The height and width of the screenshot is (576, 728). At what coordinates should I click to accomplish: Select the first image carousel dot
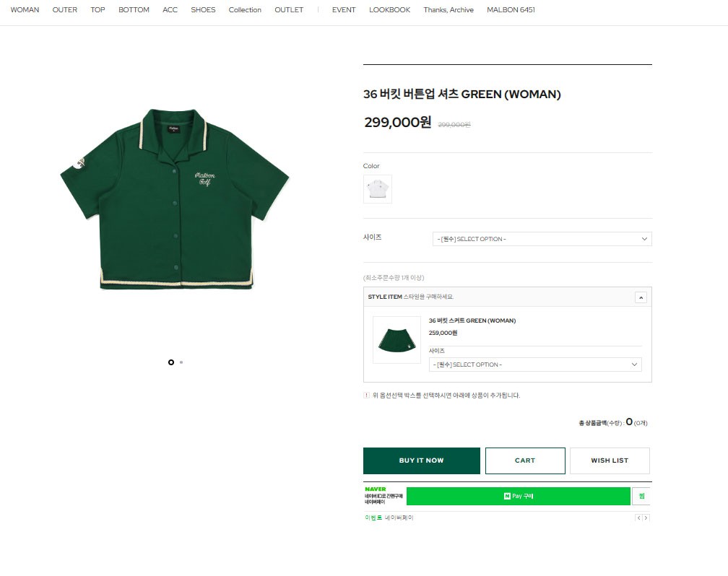point(171,362)
